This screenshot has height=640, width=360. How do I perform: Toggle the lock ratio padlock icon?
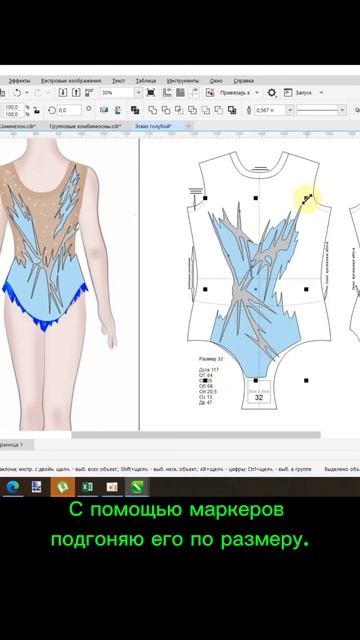click(x=36, y=110)
